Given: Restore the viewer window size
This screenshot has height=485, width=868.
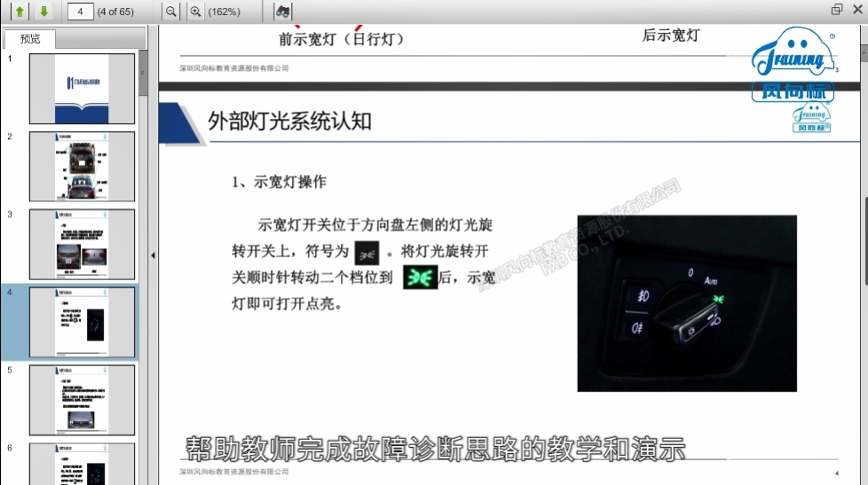Looking at the screenshot, I should (x=836, y=10).
